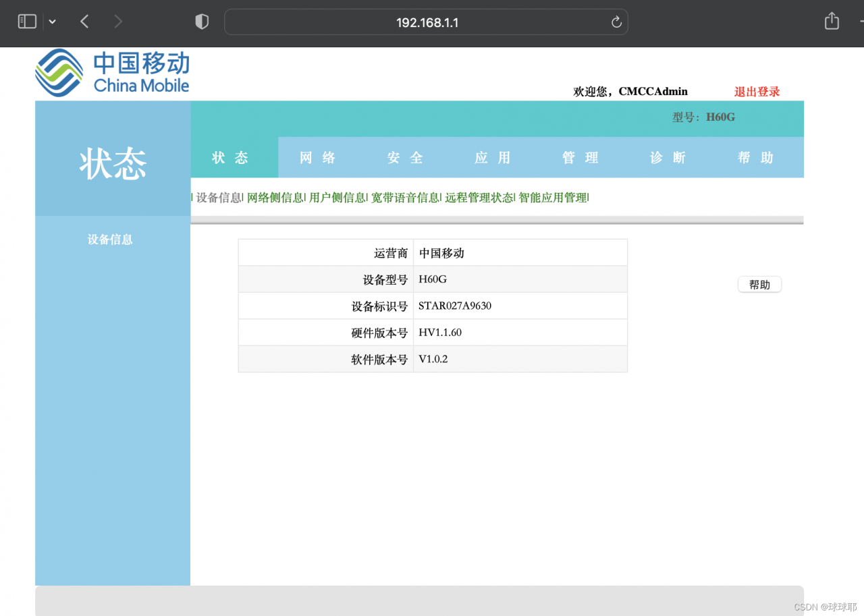Open the 安全 main tab

[406, 157]
